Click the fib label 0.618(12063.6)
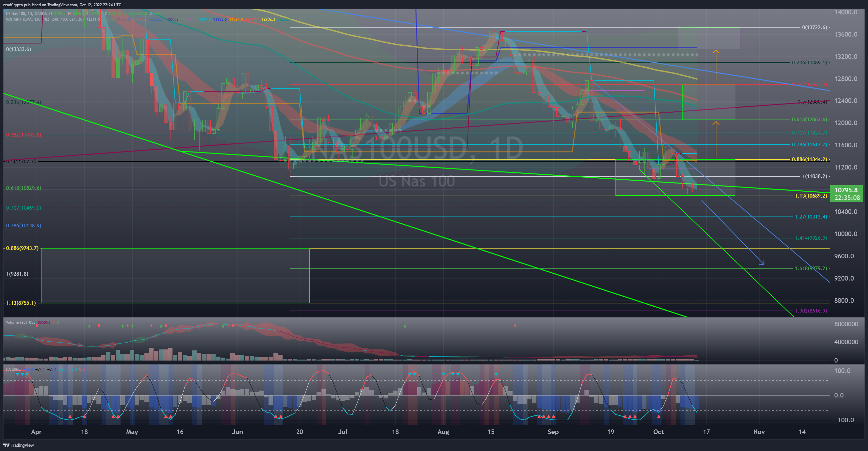Image resolution: width=868 pixels, height=451 pixels. 810,120
